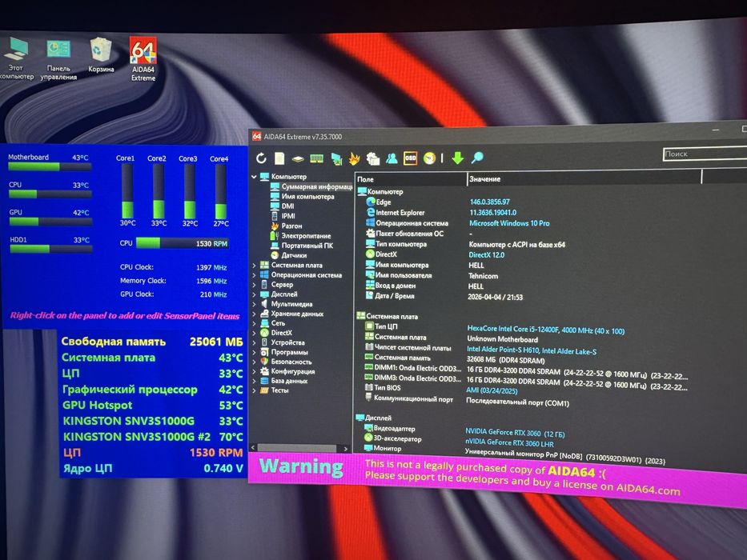Expand the Системная плата tree node
Image resolution: width=747 pixels, height=560 pixels.
click(x=254, y=266)
